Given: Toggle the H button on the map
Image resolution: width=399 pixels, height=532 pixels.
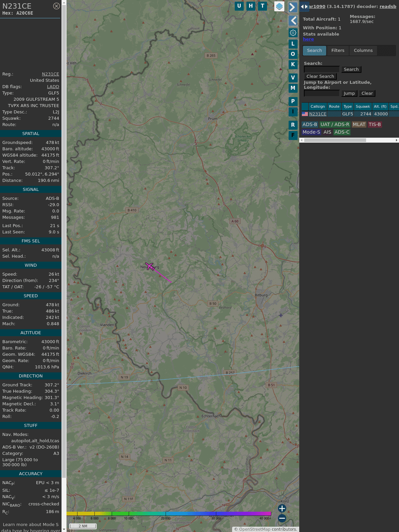Looking at the screenshot, I should pyautogui.click(x=251, y=6).
